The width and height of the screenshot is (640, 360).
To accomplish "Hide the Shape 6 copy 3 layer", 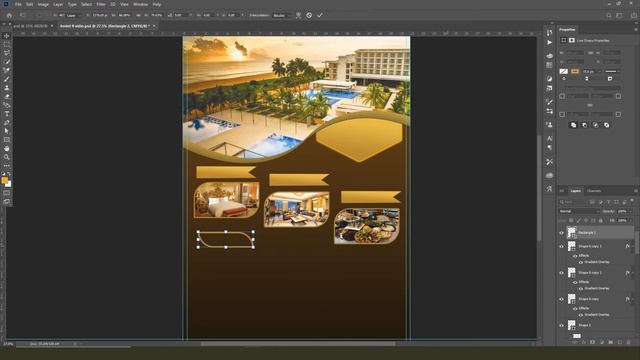I will click(x=561, y=247).
